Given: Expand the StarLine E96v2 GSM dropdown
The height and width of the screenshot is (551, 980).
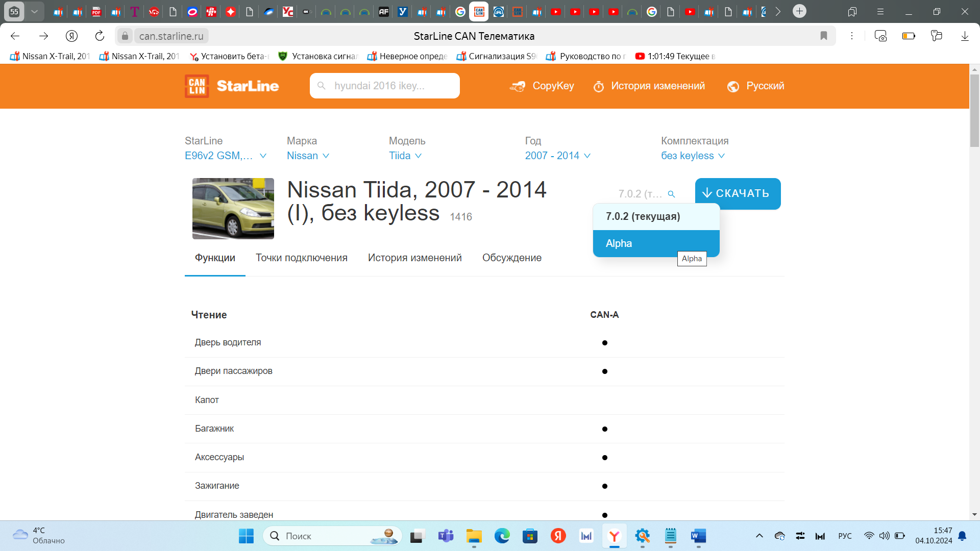Looking at the screenshot, I should point(226,156).
